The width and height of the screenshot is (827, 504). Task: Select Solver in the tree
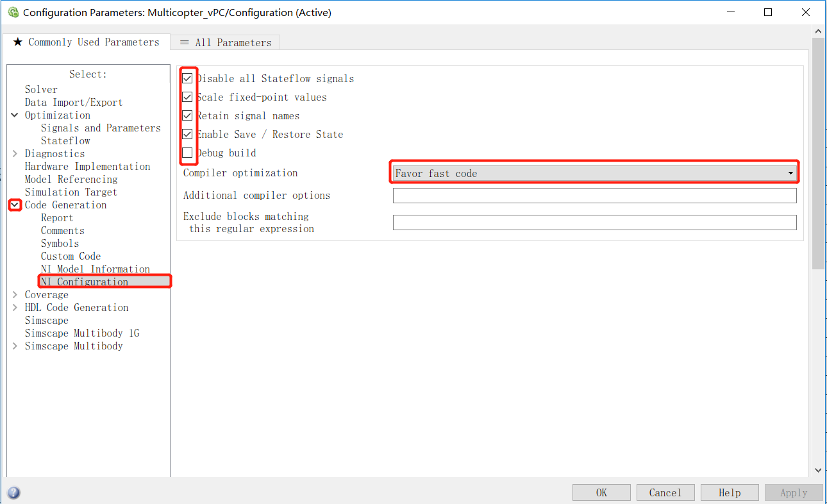click(x=41, y=90)
